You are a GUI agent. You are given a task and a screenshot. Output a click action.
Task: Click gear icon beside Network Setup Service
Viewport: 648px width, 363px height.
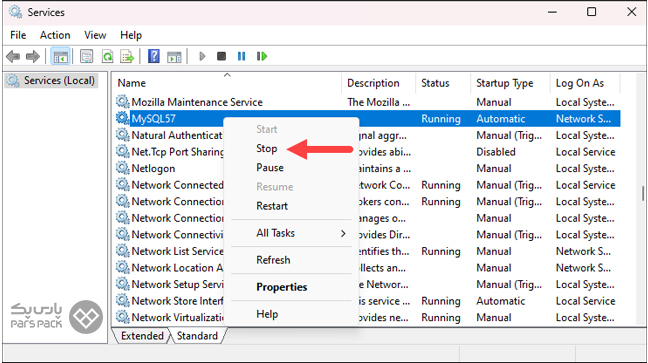[x=122, y=284]
